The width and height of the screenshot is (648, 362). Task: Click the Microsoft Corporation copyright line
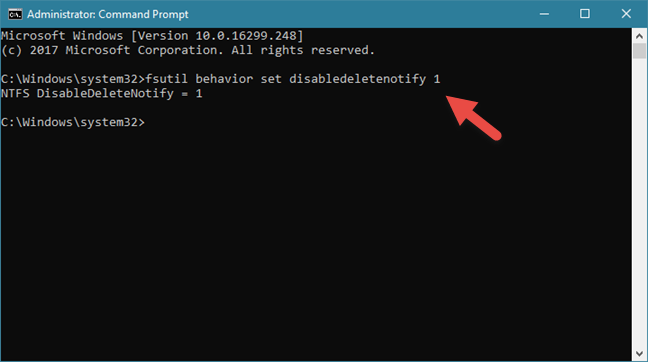188,50
